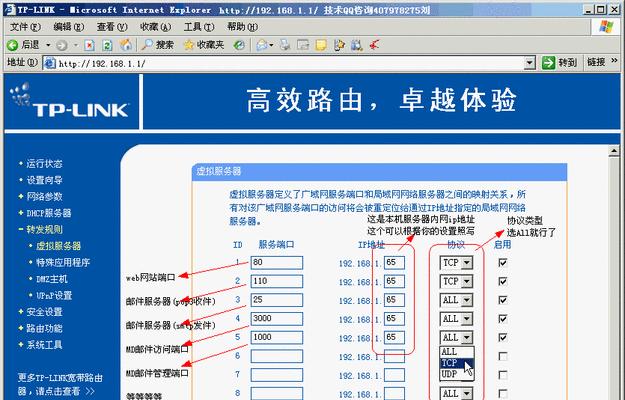The height and width of the screenshot is (400, 625).
Task: Open 设置向导 in the sidebar
Action: click(44, 180)
